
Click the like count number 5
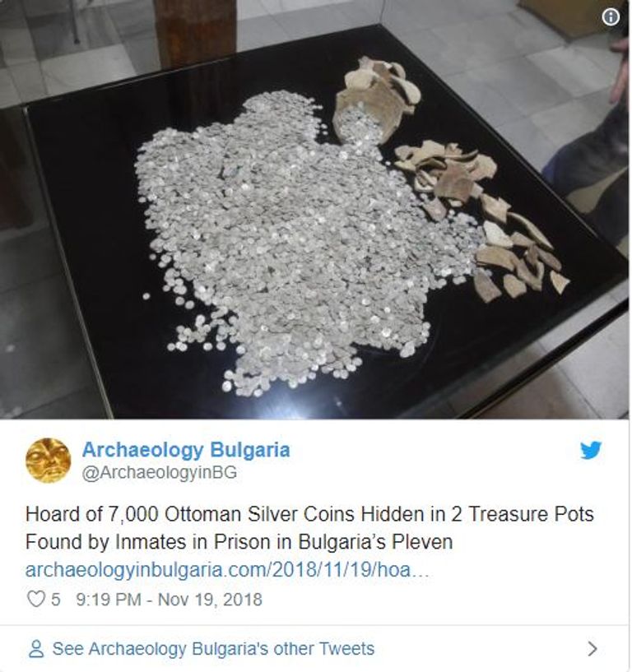tap(56, 599)
